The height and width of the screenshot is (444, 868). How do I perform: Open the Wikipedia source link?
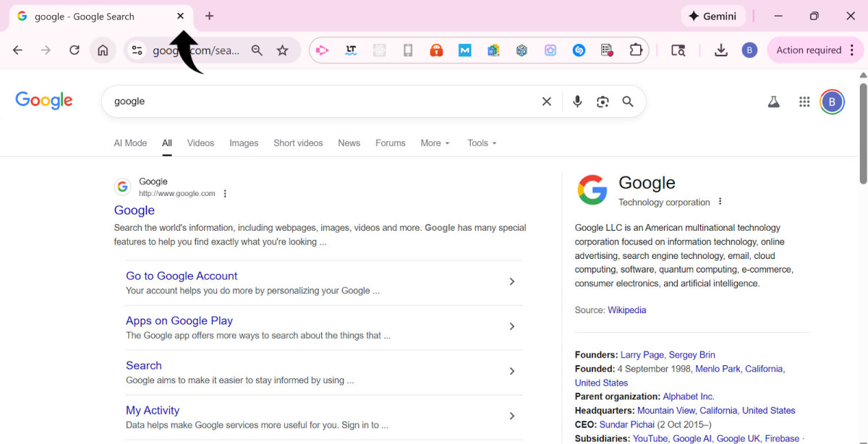(626, 309)
